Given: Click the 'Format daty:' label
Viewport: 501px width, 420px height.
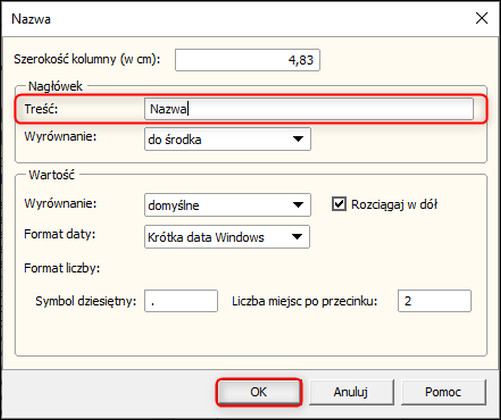Looking at the screenshot, I should (x=60, y=234).
